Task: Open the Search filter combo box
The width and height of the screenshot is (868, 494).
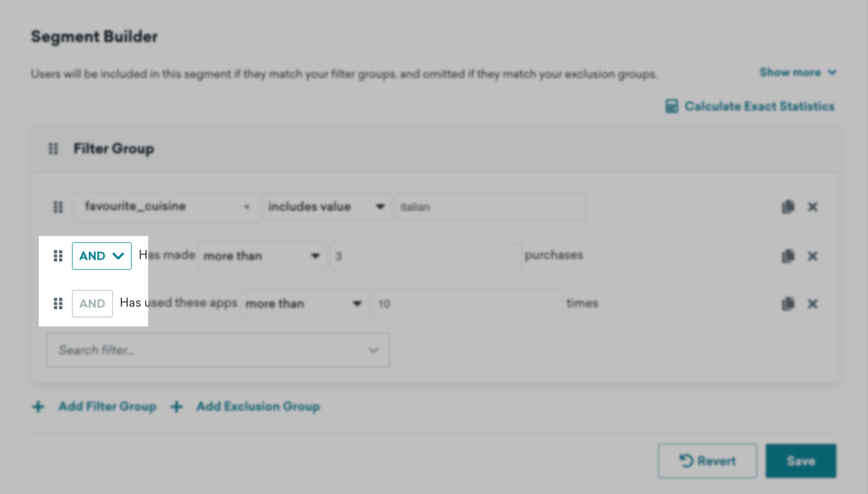Action: point(218,350)
